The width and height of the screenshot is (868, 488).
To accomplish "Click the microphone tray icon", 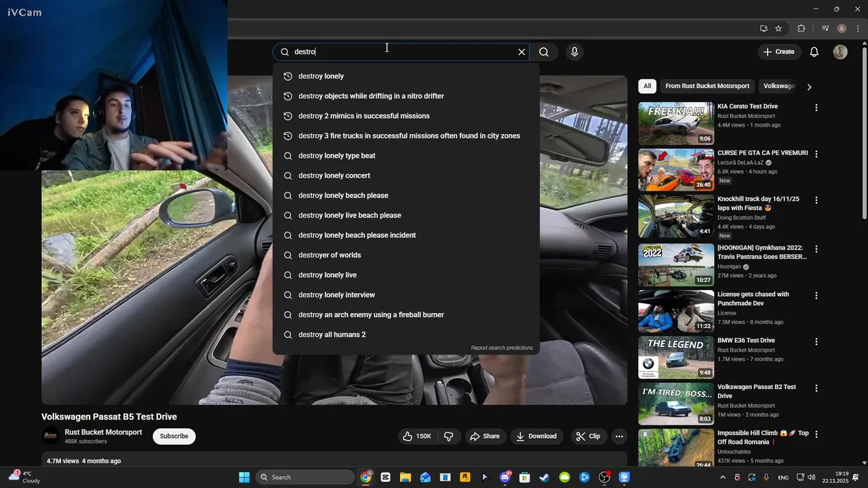I will (x=766, y=477).
